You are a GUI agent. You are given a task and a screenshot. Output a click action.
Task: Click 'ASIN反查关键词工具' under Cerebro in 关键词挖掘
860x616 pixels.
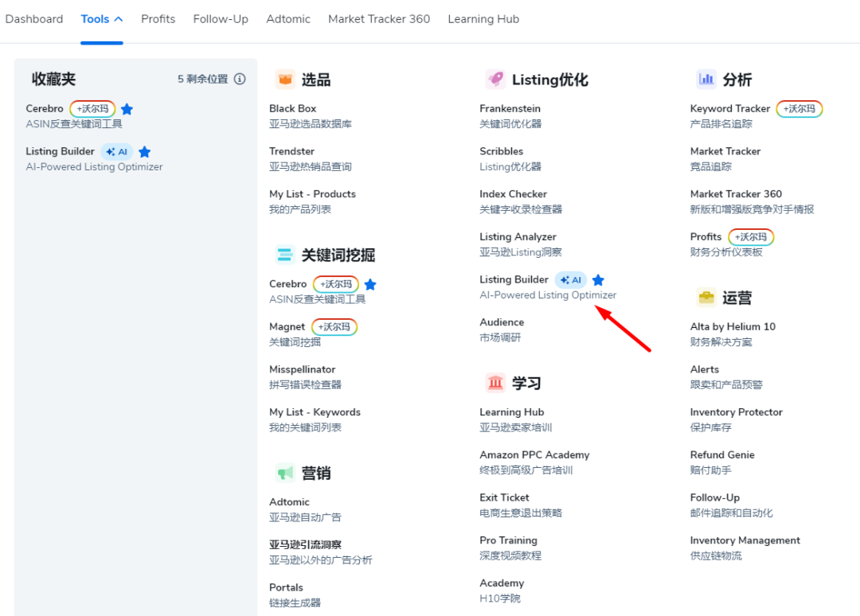(318, 299)
